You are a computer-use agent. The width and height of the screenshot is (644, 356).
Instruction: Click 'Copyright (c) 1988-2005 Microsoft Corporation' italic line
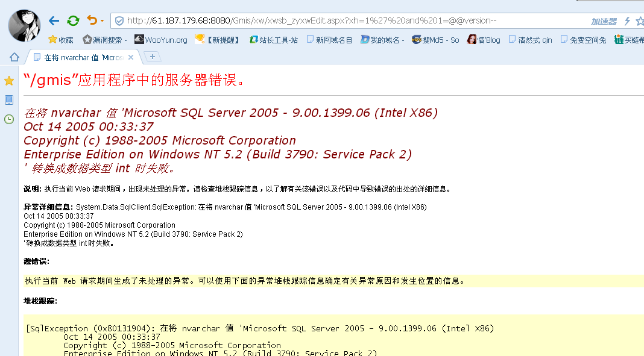(160, 140)
